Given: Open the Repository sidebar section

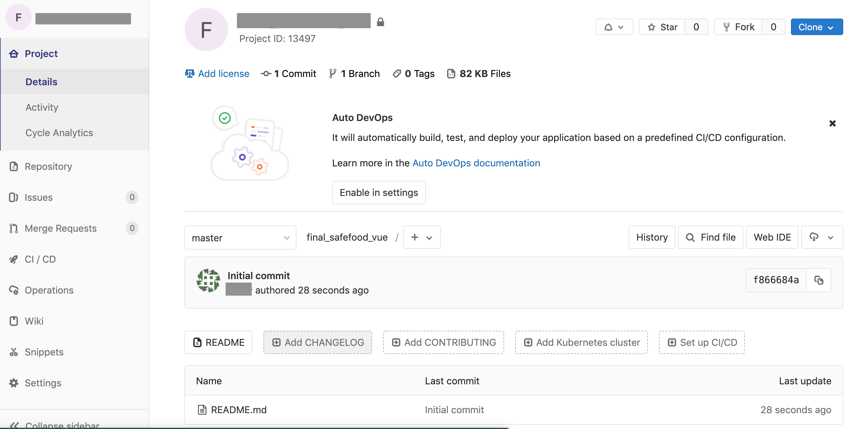Looking at the screenshot, I should (x=48, y=166).
